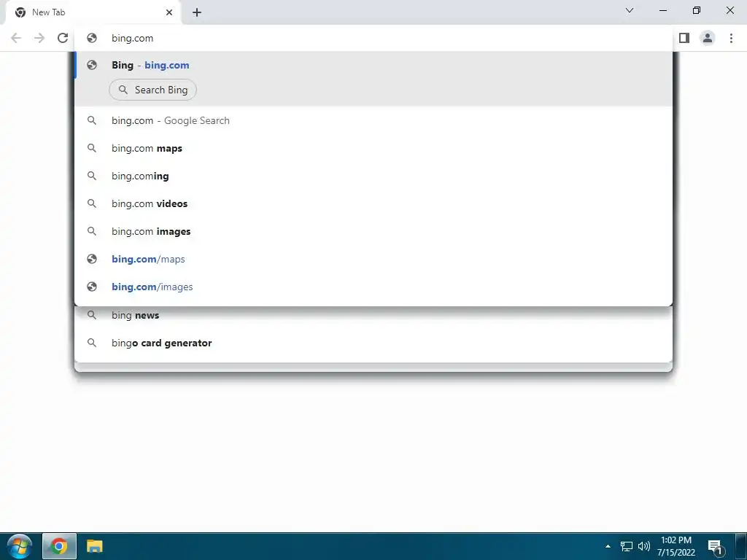
Task: Click search icon beside bing.com videos
Action: [92, 203]
